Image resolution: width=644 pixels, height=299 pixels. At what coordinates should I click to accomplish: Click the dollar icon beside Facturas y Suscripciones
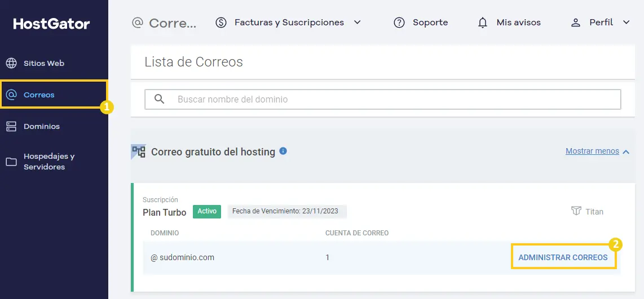(221, 23)
